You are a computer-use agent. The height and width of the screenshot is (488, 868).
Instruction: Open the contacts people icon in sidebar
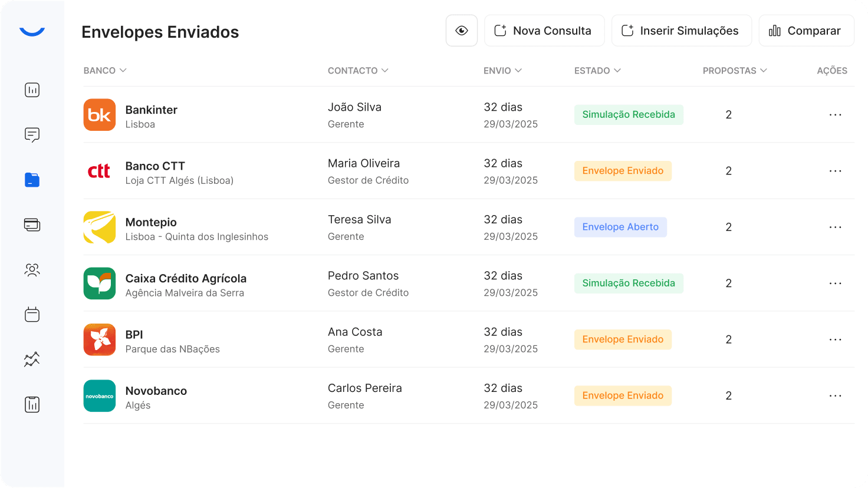[x=32, y=269]
